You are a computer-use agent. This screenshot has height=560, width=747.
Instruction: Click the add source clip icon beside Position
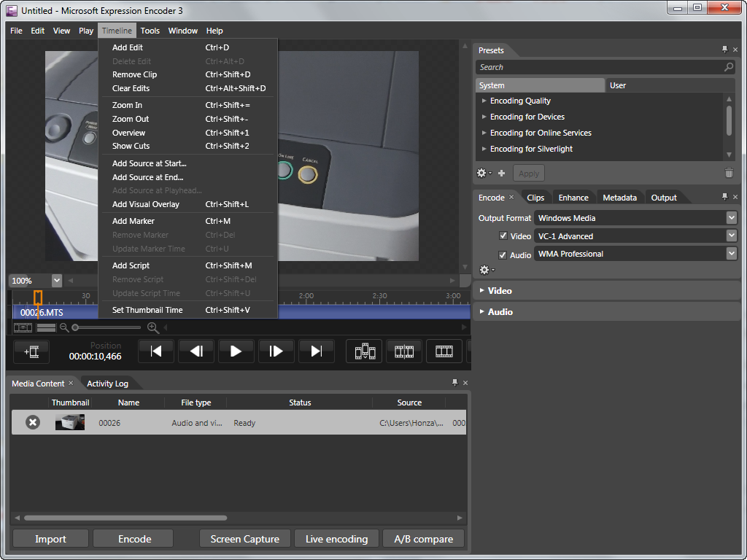coord(31,351)
